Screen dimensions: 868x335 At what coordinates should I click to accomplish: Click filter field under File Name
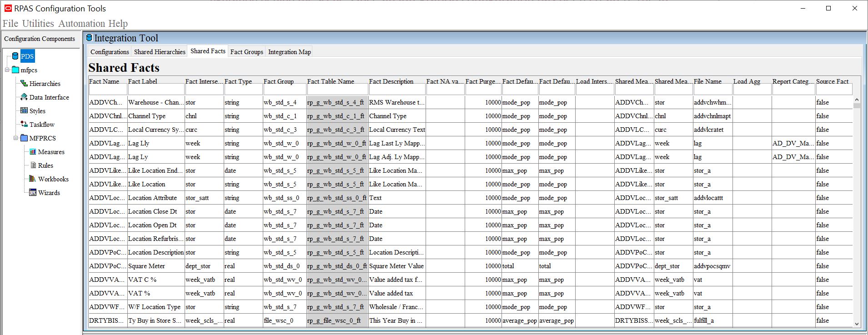tap(712, 90)
